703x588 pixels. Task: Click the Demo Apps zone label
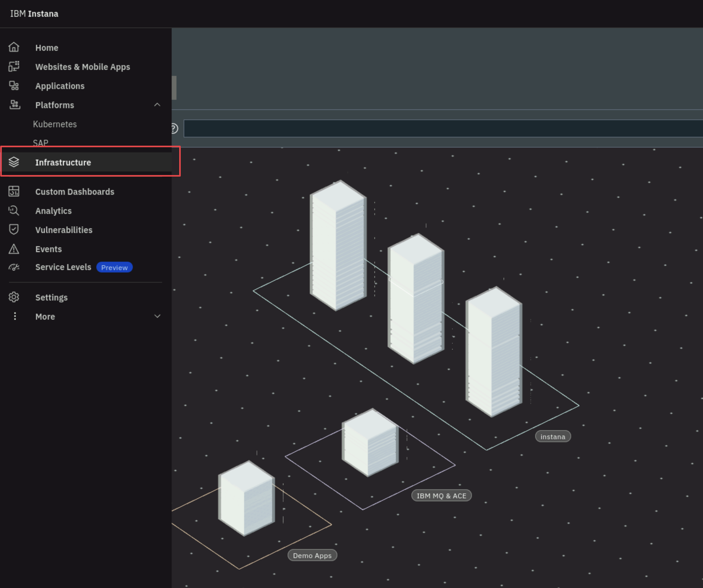[x=312, y=555]
